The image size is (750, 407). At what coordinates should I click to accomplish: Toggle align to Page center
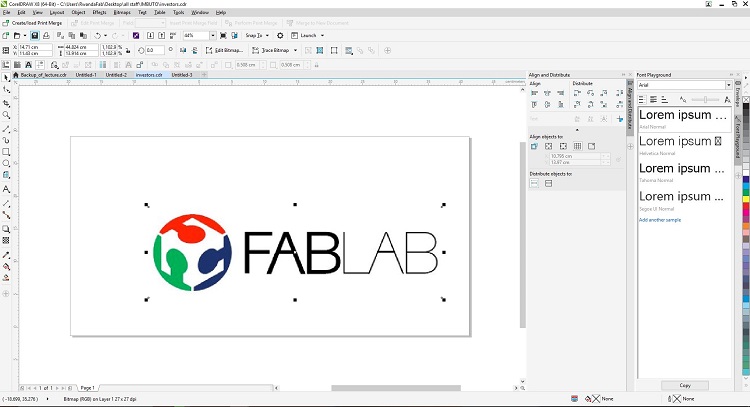pyautogui.click(x=563, y=146)
